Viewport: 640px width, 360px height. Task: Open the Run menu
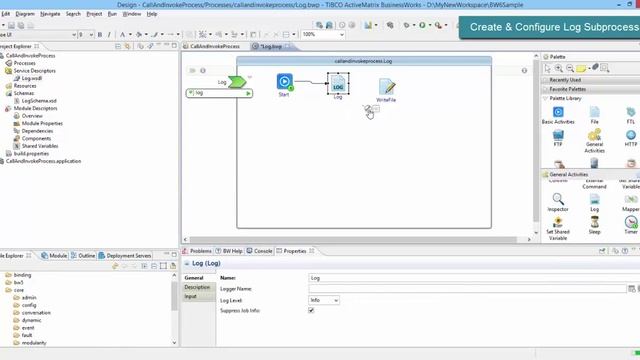pyautogui.click(x=112, y=14)
